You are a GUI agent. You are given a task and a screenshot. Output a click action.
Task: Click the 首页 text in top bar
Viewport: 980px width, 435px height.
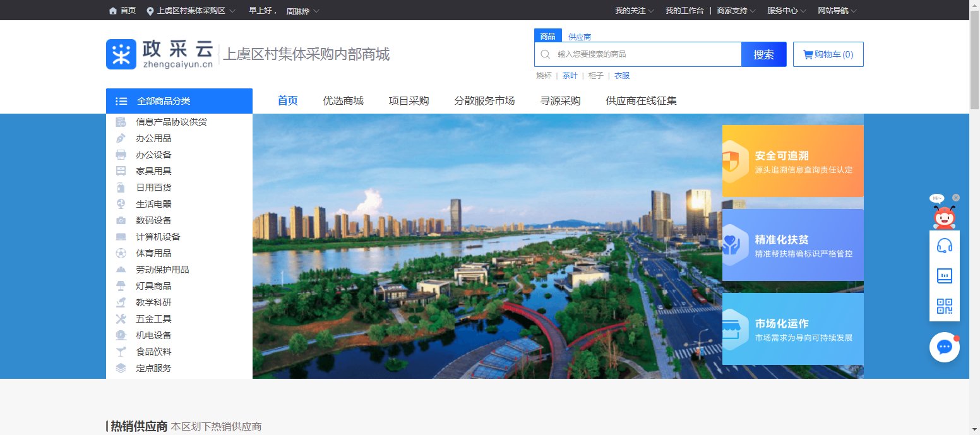[128, 11]
